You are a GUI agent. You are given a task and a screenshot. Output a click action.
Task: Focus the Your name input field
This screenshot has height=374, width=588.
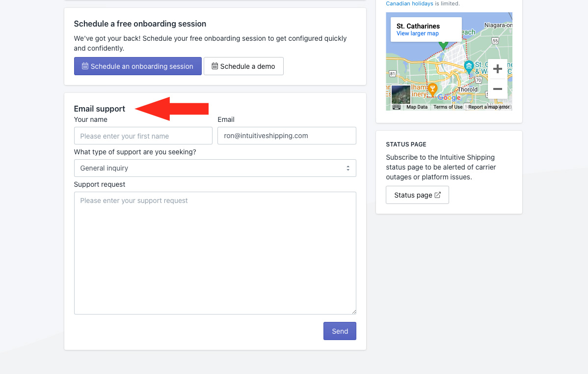[x=143, y=136]
